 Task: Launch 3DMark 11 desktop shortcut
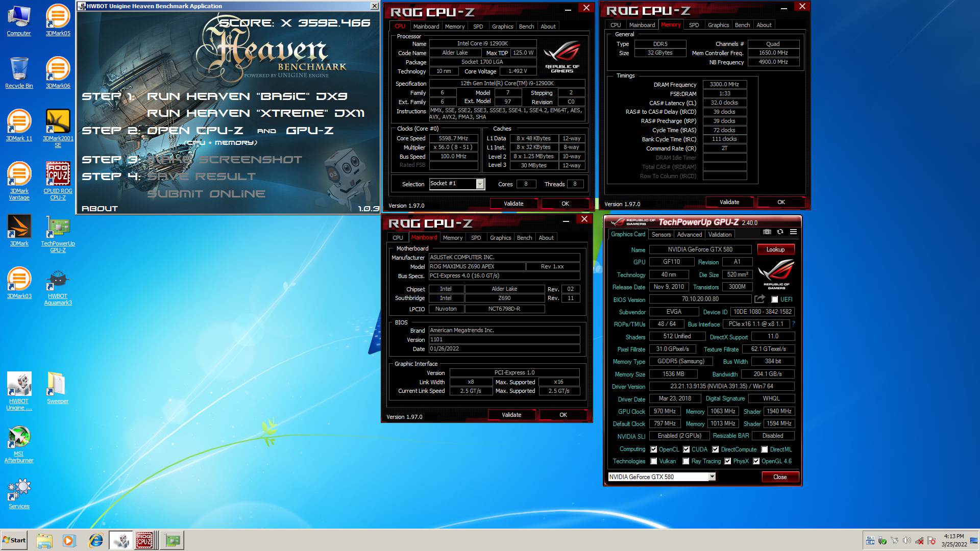coord(19,126)
